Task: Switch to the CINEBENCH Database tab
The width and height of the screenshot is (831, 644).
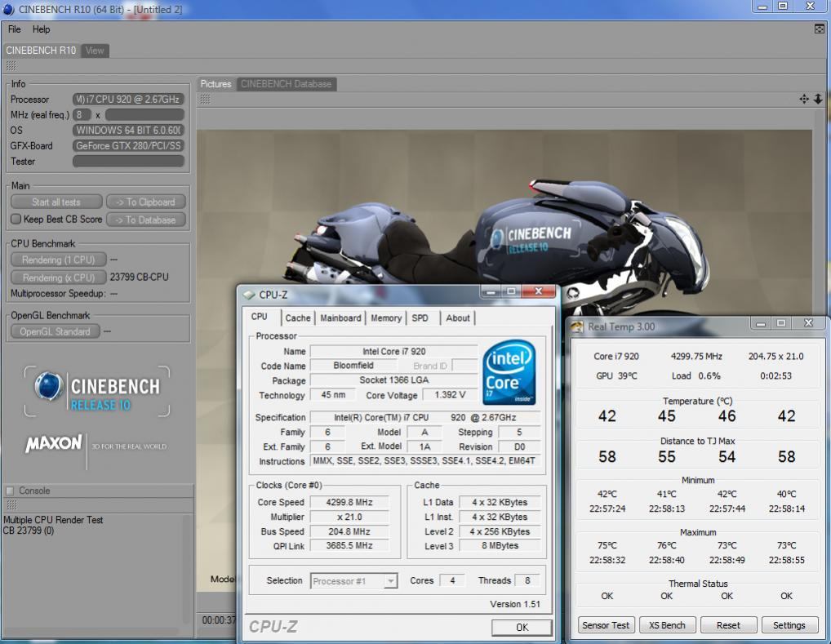Action: coord(287,84)
